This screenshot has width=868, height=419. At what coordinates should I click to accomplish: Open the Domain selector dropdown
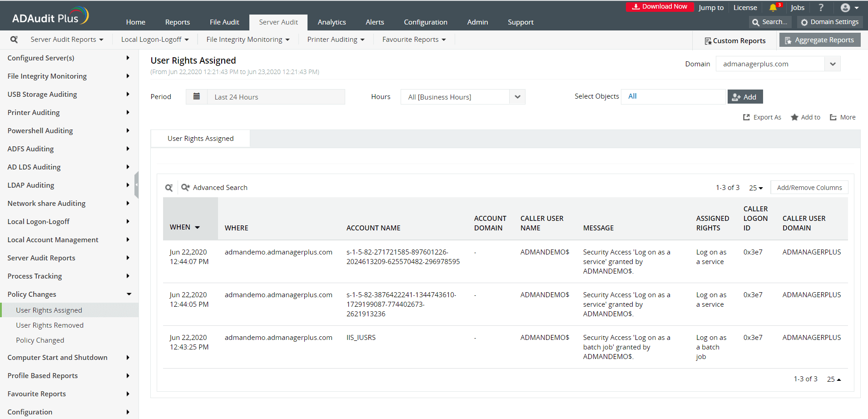833,64
